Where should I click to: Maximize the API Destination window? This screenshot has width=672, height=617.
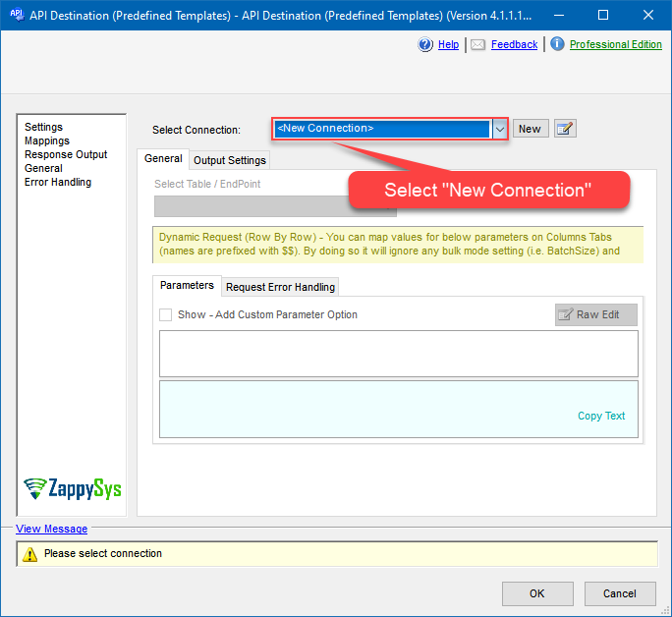[603, 15]
